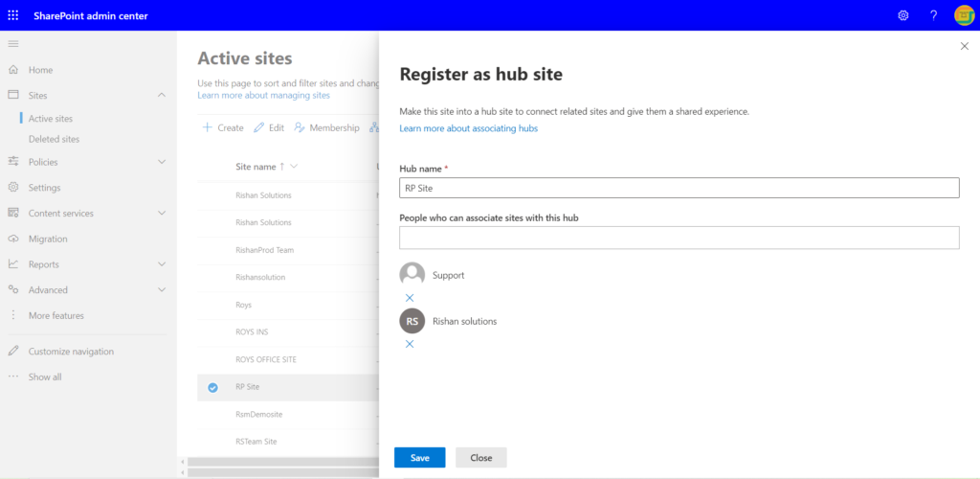Click the Settings gear icon in sidebar

pos(13,188)
